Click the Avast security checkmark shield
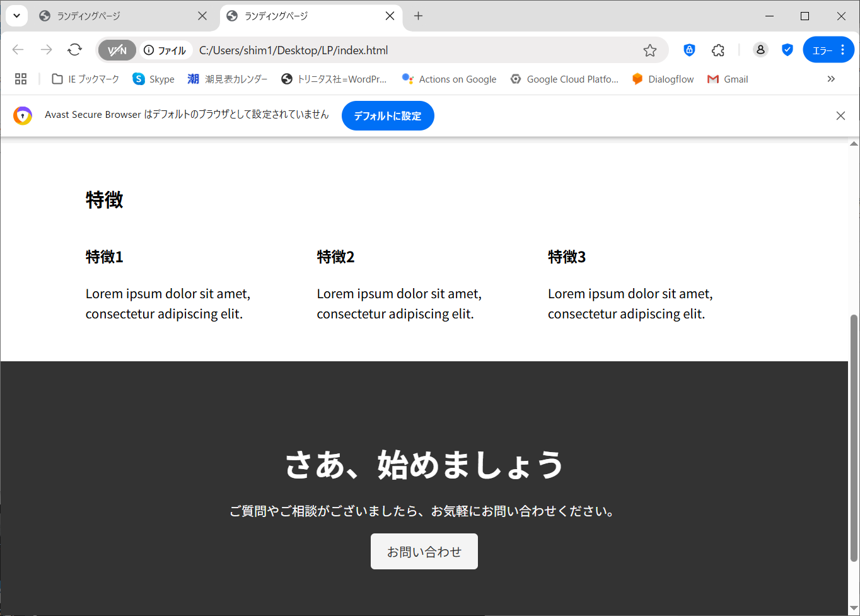The image size is (860, 616). pos(787,50)
